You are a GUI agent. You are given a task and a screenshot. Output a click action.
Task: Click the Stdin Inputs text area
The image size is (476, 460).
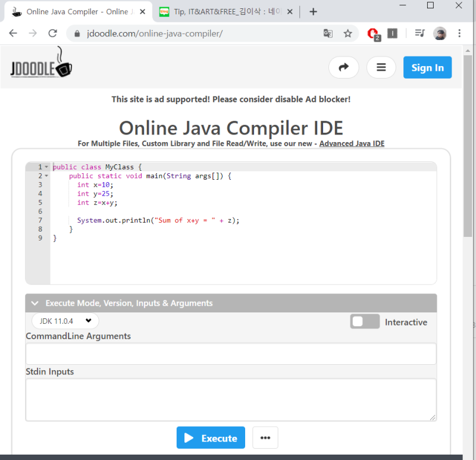[x=231, y=399]
